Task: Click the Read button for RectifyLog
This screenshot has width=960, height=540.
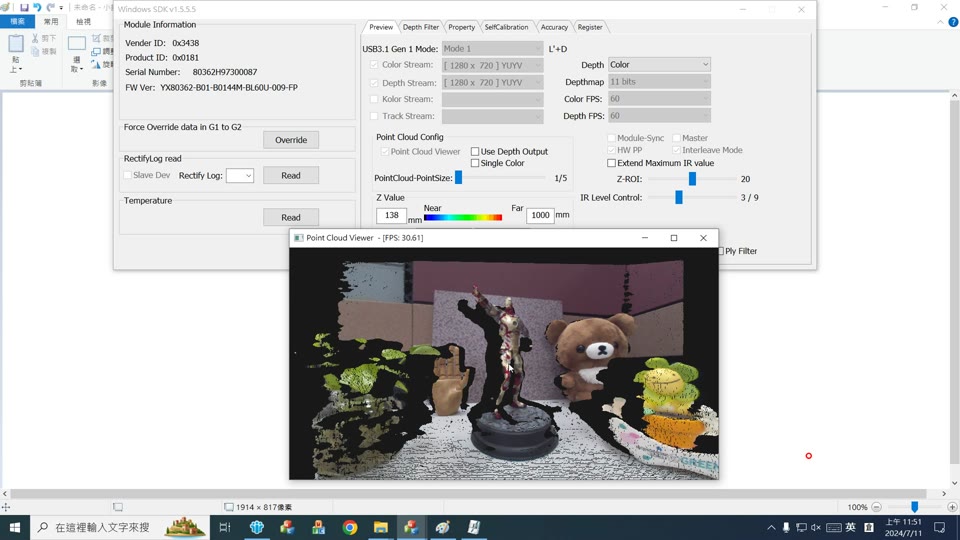Action: [291, 175]
